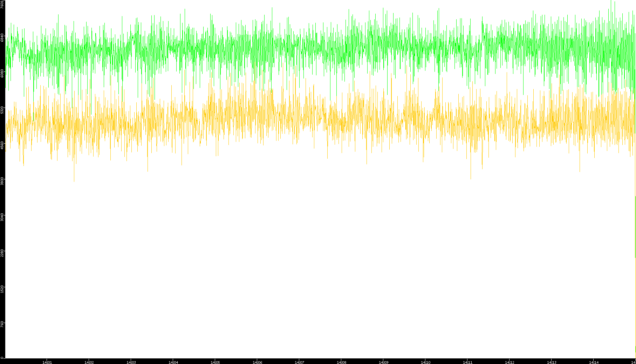
Task: Select the 760 vertical axis label
Action: coord(2,324)
